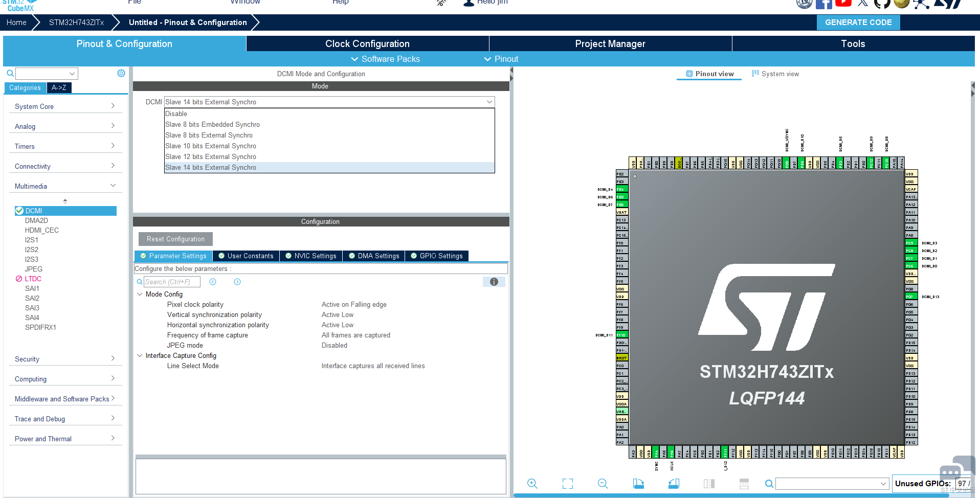Open the Software Packs dropdown
Screen dimensions: 980x498
click(386, 59)
